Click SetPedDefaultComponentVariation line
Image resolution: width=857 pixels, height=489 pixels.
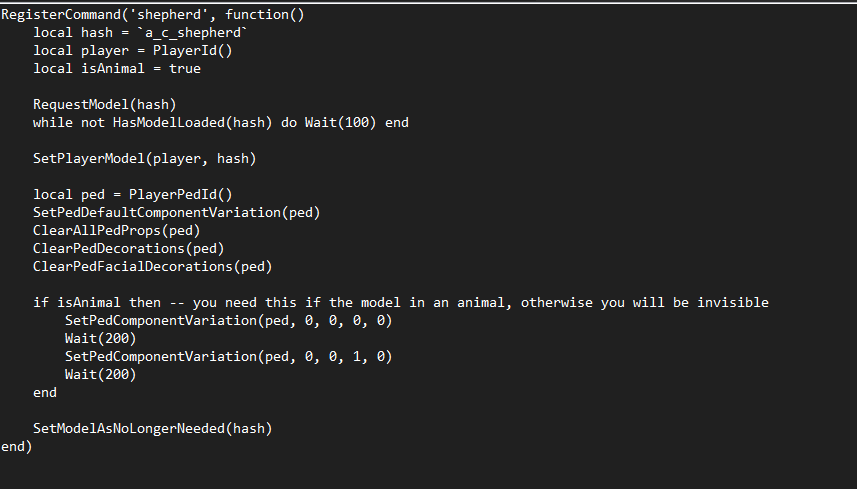(177, 213)
